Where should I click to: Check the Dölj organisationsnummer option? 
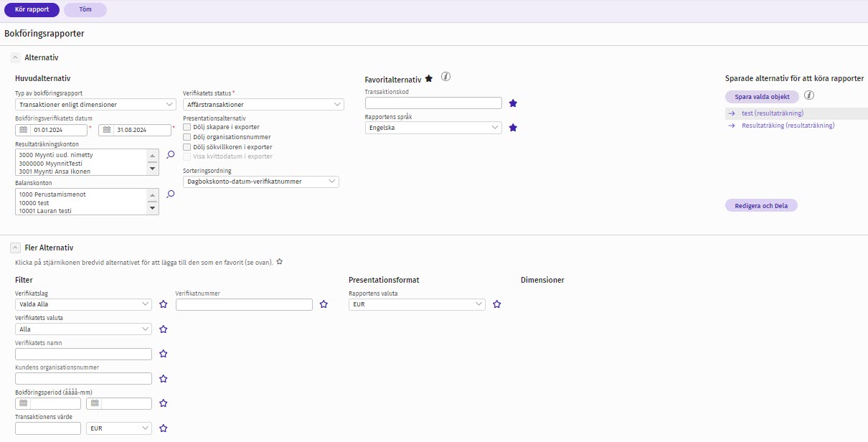click(187, 137)
